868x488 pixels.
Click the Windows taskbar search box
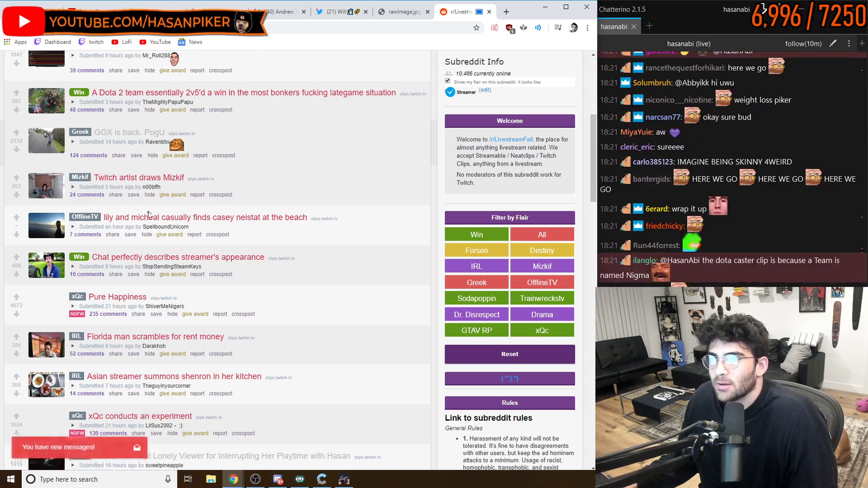[98, 479]
